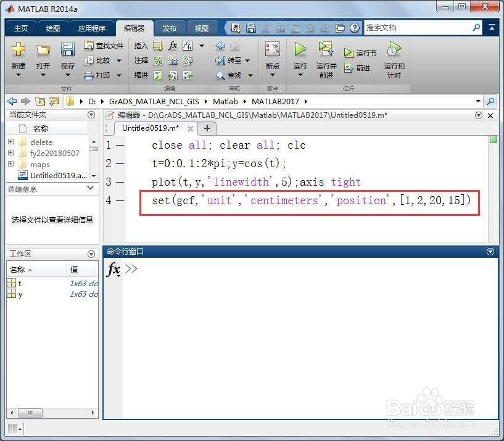
Task: Click the Advance icon
Action: pos(349,68)
